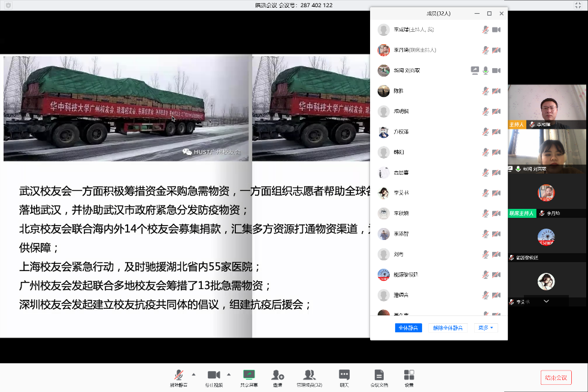Exit full screen via top-right corner icon
This screenshot has width=588, height=392.
pos(578,5)
